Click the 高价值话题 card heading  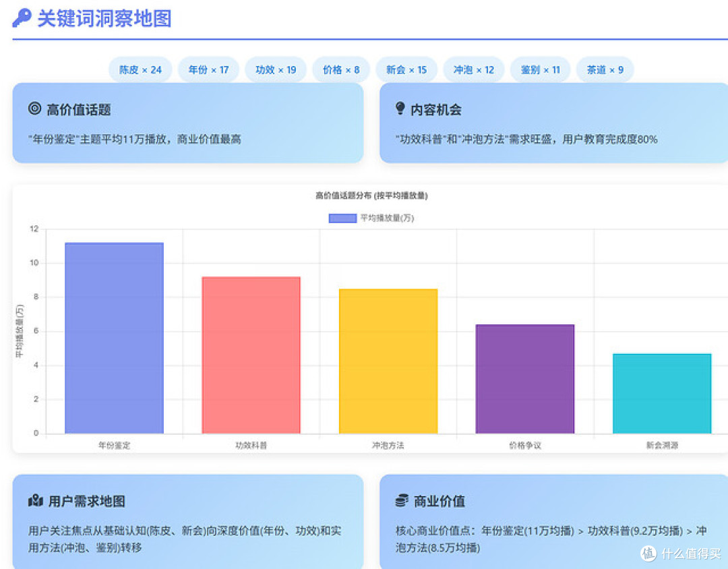tap(79, 110)
